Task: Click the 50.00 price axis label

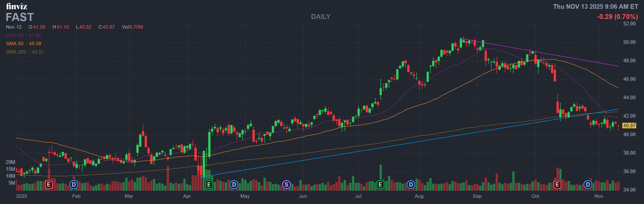Action: (629, 42)
